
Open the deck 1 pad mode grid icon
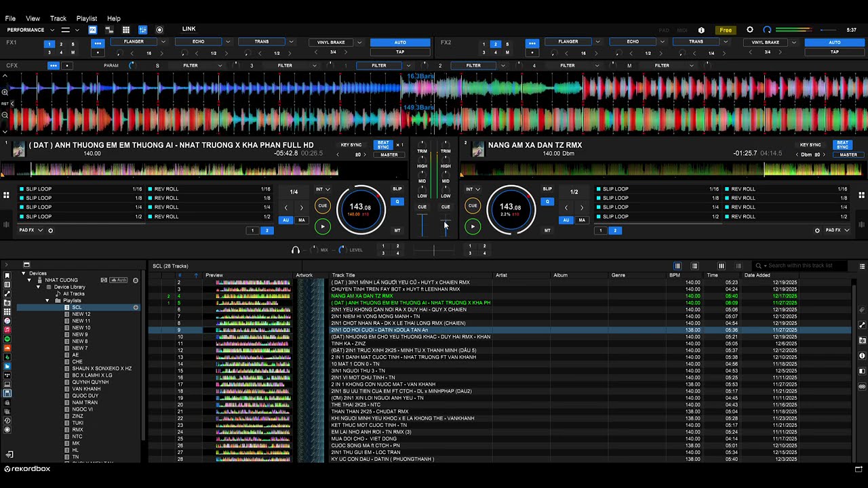(6, 195)
